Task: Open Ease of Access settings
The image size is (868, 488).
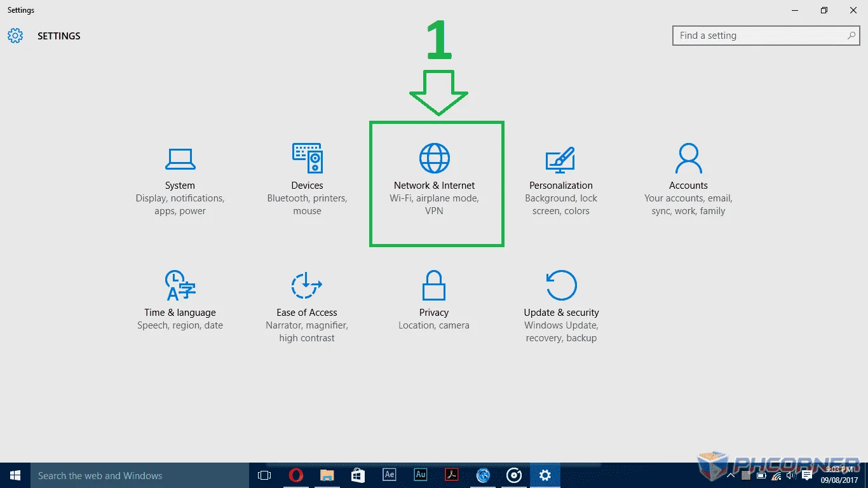Action: click(307, 307)
